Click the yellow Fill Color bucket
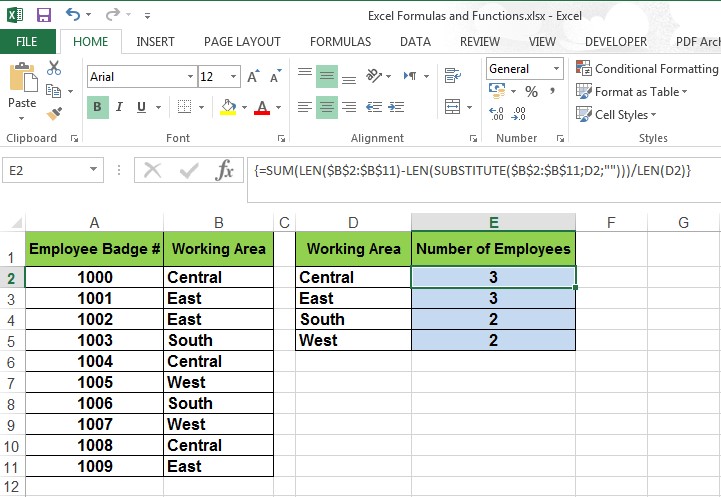Screen dimensions: 721x497 point(228,107)
